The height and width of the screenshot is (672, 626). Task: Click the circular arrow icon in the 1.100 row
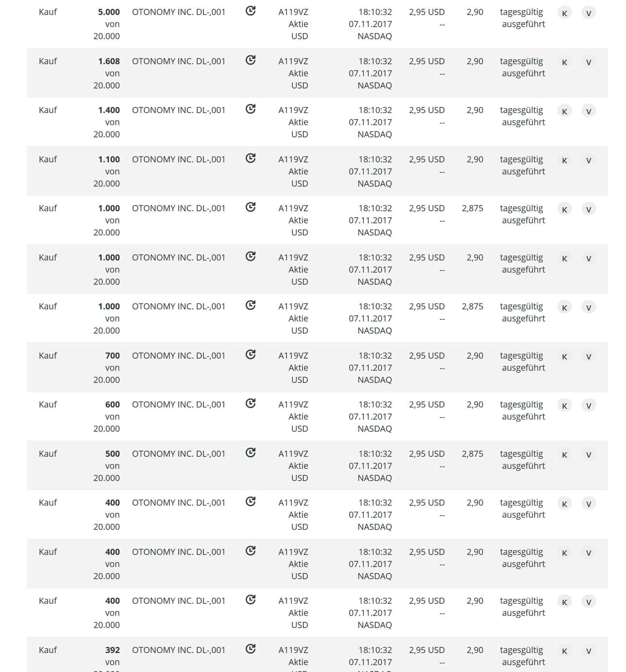(x=250, y=158)
